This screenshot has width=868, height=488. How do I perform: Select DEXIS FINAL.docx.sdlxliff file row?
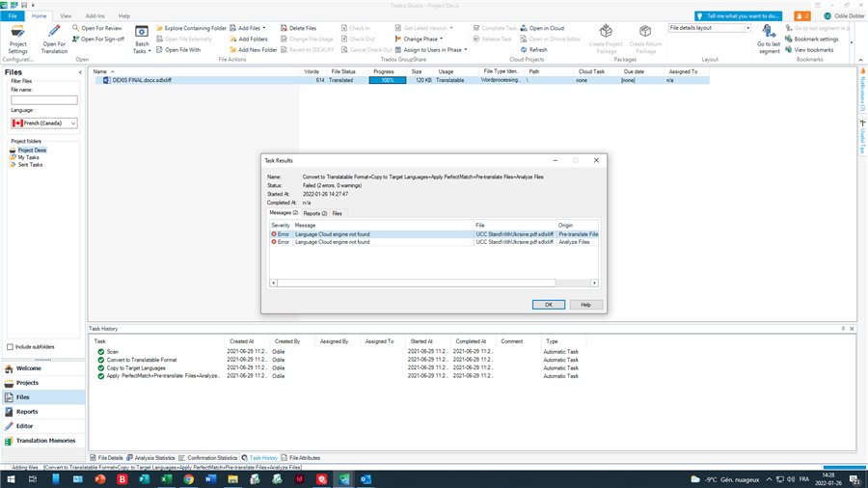[x=399, y=80]
